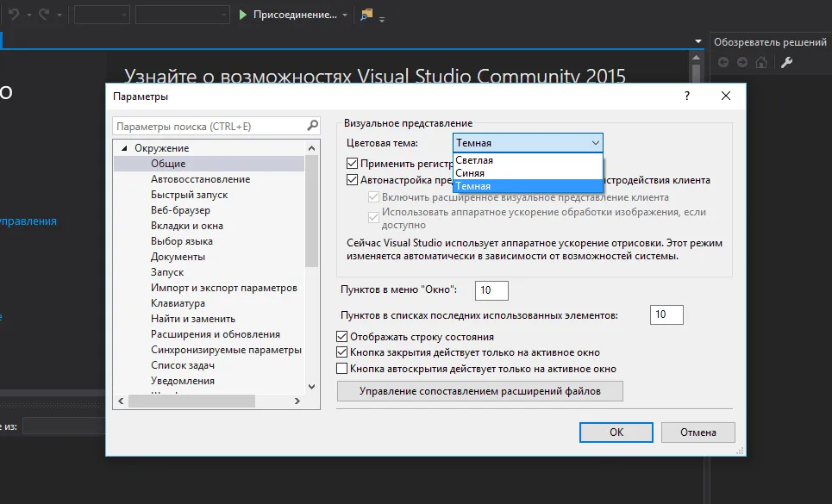The image size is (832, 504).
Task: Toggle the Применить регистр checkbox
Action: tap(352, 163)
